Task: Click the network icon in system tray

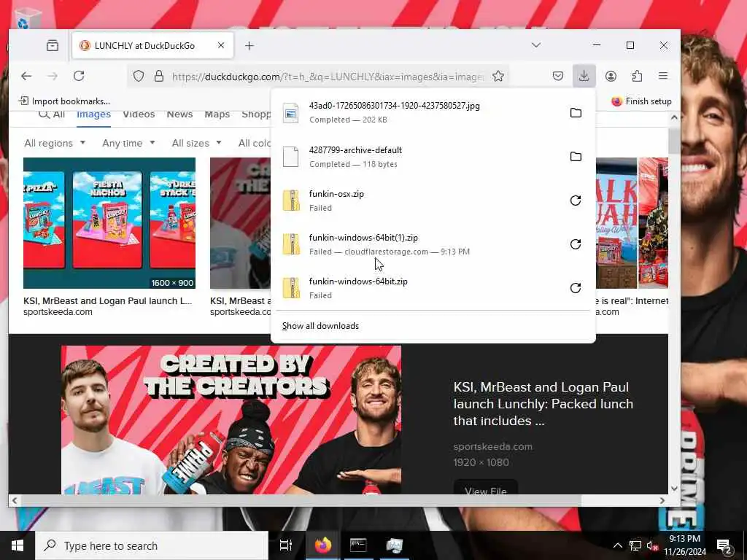Action: [x=635, y=545]
